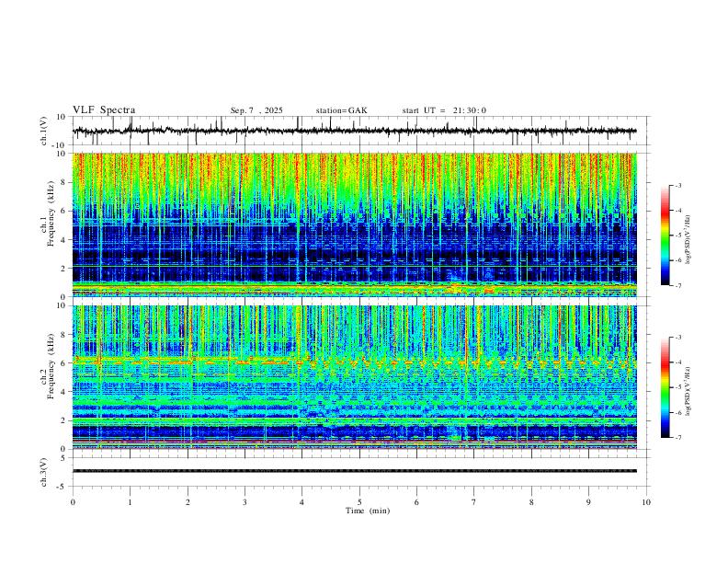Image resolution: width=728 pixels, height=563 pixels.
Task: Click time axis tick label "3"
Action: [x=245, y=502]
